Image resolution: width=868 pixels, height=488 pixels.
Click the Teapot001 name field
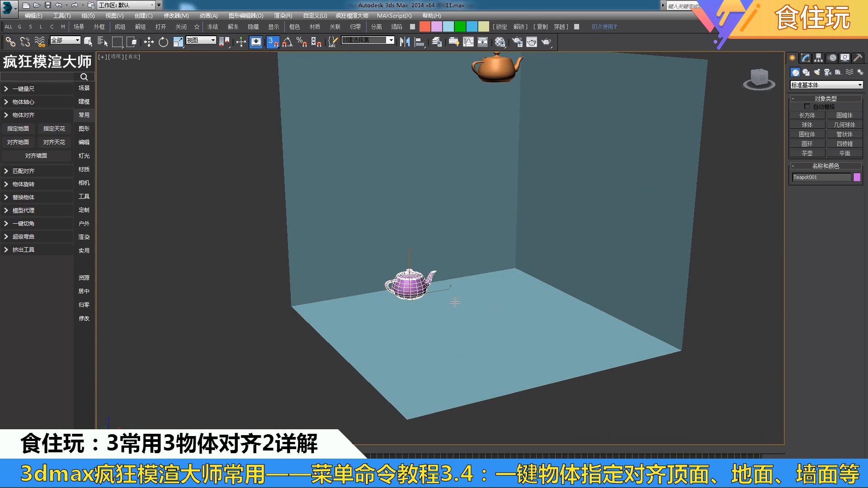coord(821,177)
